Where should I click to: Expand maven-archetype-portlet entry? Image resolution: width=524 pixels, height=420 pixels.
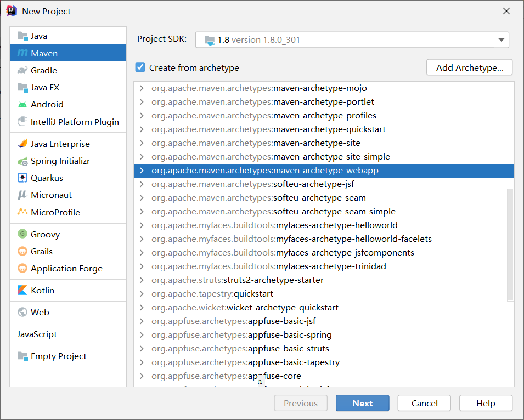pyautogui.click(x=142, y=102)
